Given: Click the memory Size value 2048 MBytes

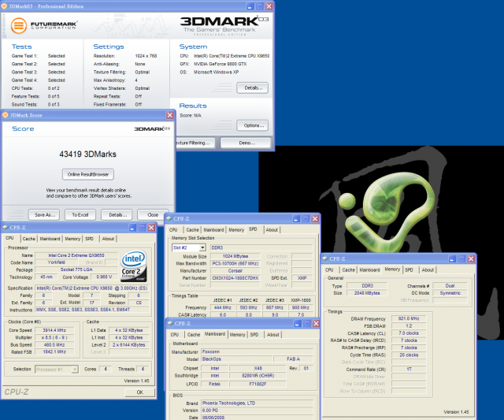Looking at the screenshot, I should 367,293.
